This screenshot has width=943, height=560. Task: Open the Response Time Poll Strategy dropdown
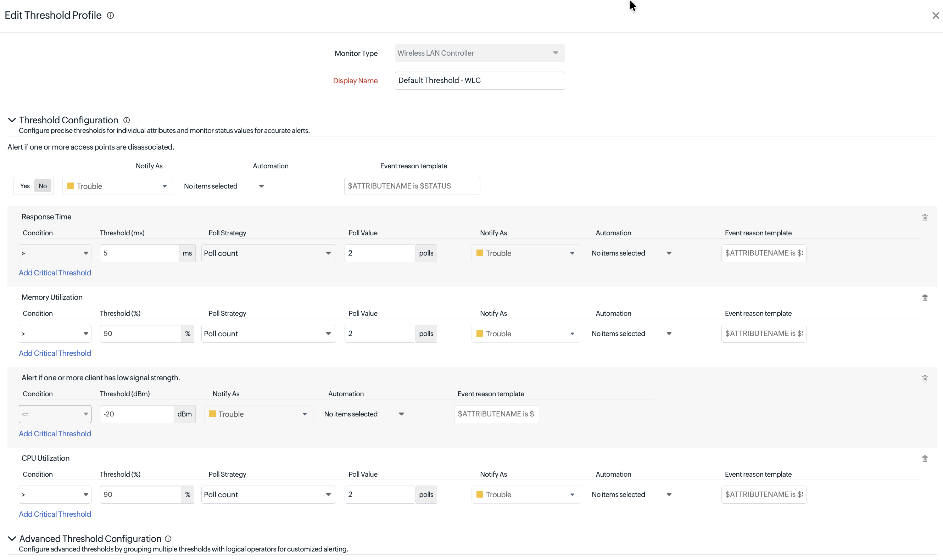coord(268,253)
